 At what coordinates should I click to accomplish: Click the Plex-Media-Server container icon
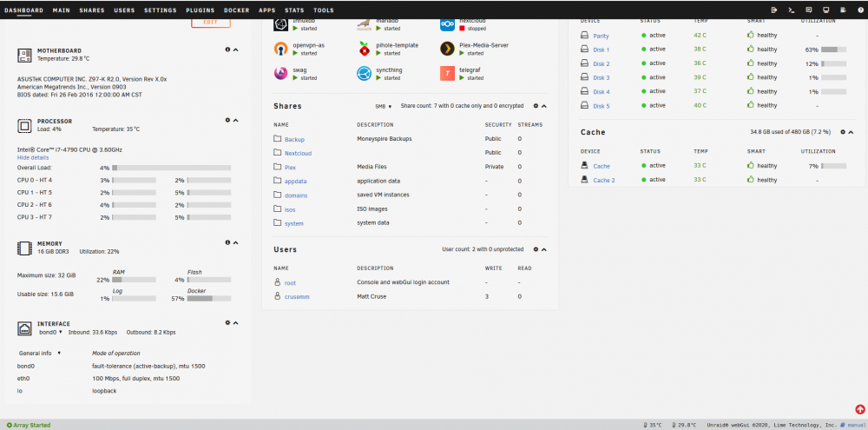click(447, 49)
